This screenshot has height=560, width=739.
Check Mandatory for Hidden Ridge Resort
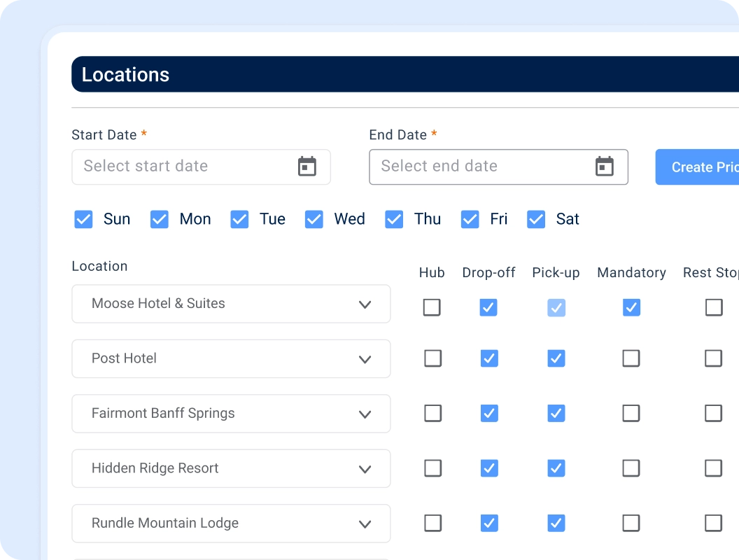pyautogui.click(x=631, y=468)
